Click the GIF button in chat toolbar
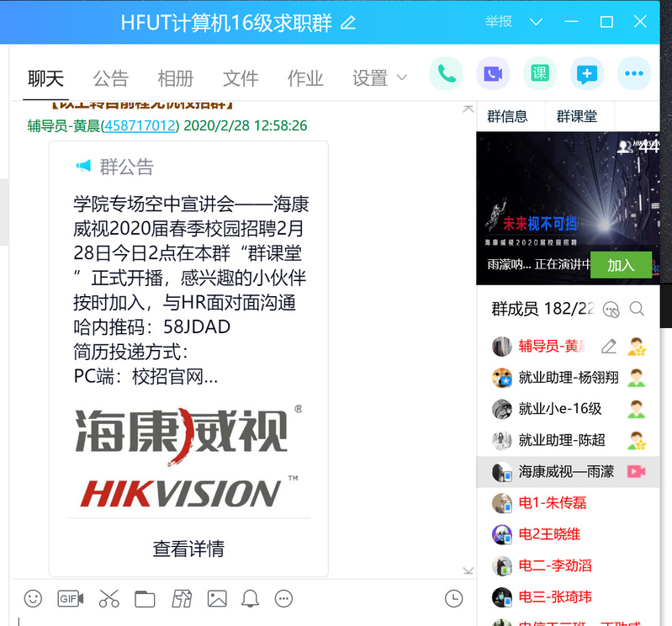 click(x=71, y=598)
